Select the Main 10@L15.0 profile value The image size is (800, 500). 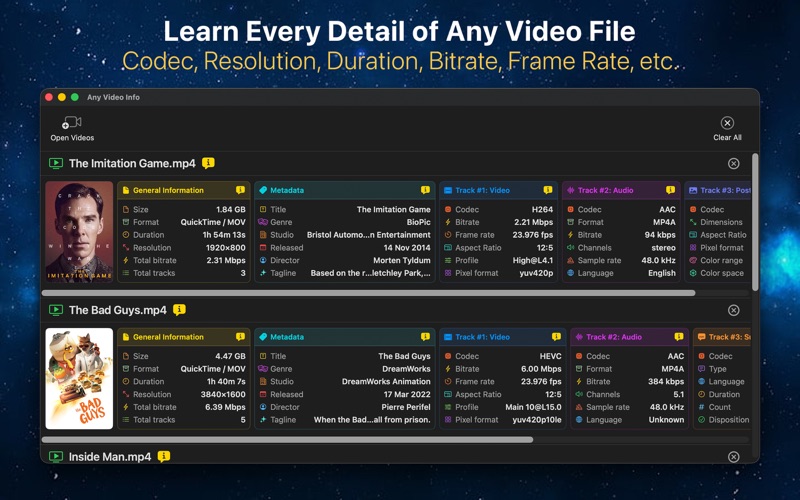(x=533, y=407)
